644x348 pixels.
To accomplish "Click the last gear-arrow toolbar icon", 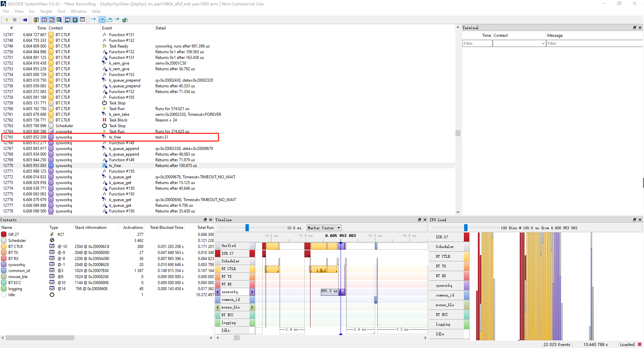I will click(x=125, y=20).
